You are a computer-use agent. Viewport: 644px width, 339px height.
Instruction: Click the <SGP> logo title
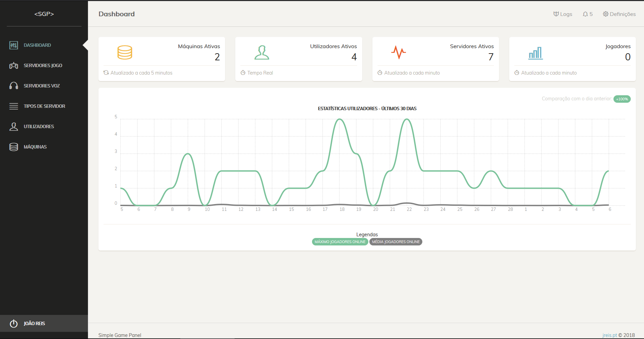point(44,14)
